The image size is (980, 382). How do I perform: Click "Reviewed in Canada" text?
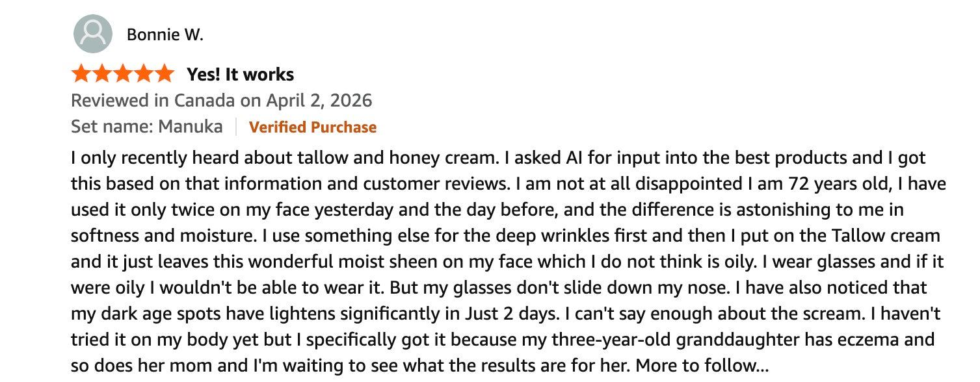(x=153, y=101)
